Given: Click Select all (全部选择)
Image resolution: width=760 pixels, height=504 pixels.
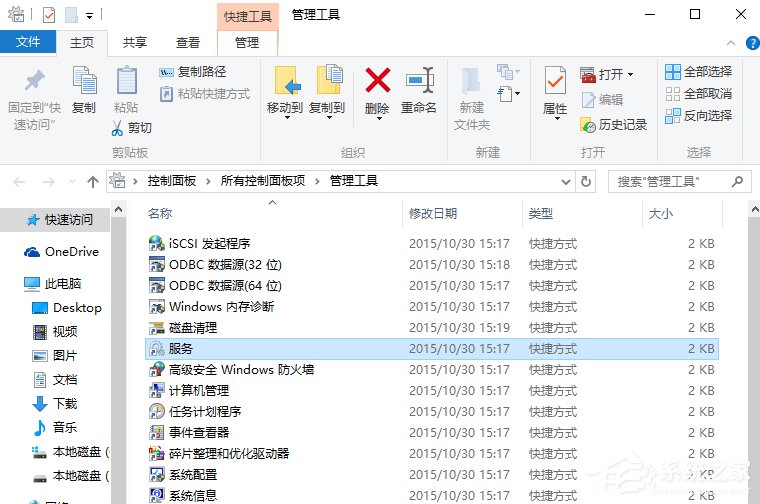Looking at the screenshot, I should (698, 72).
